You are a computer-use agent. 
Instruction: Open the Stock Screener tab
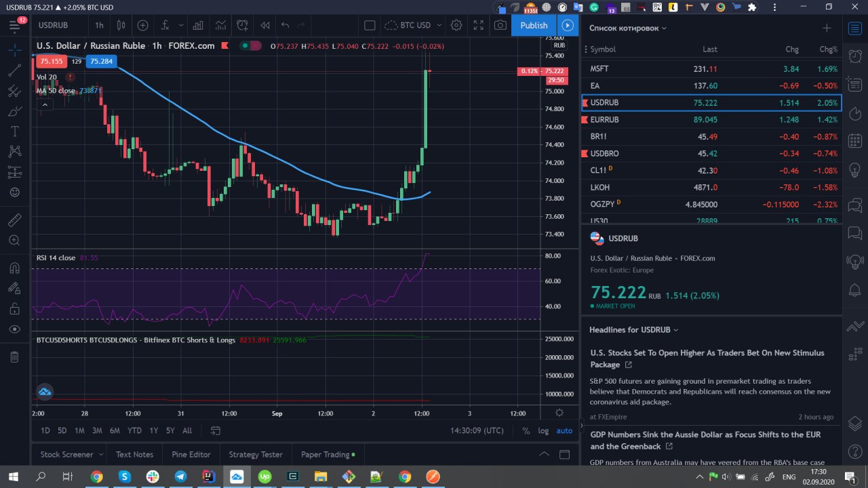[x=68, y=454]
